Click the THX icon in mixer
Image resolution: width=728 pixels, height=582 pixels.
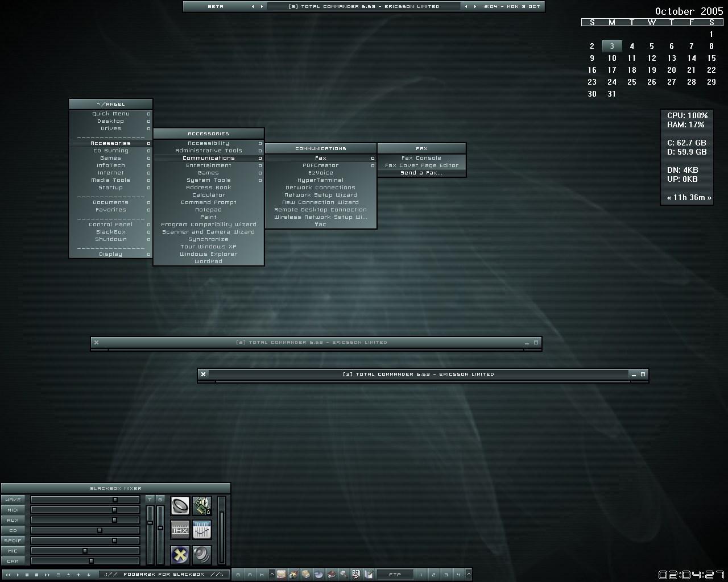tap(180, 530)
